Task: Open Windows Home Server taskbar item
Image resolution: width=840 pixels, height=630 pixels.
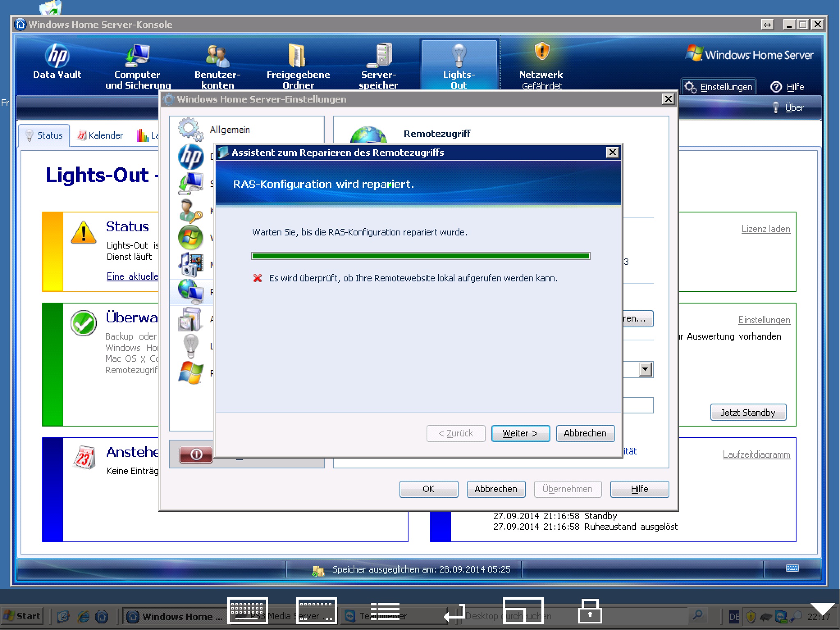Action: point(175,616)
